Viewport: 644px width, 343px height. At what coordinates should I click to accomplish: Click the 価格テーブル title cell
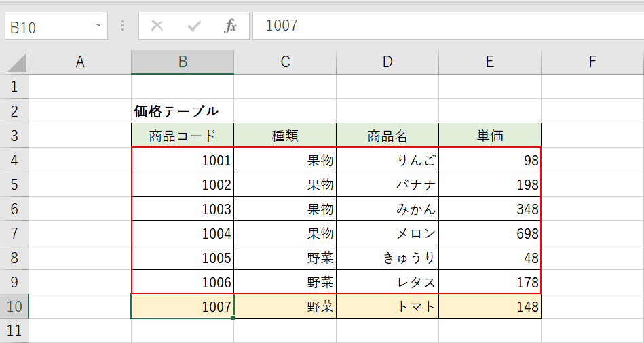point(183,111)
